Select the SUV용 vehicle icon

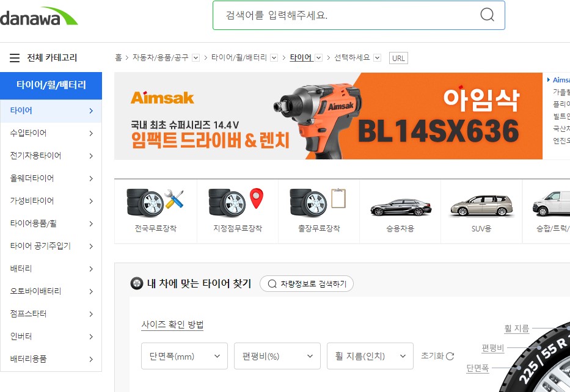pos(481,206)
